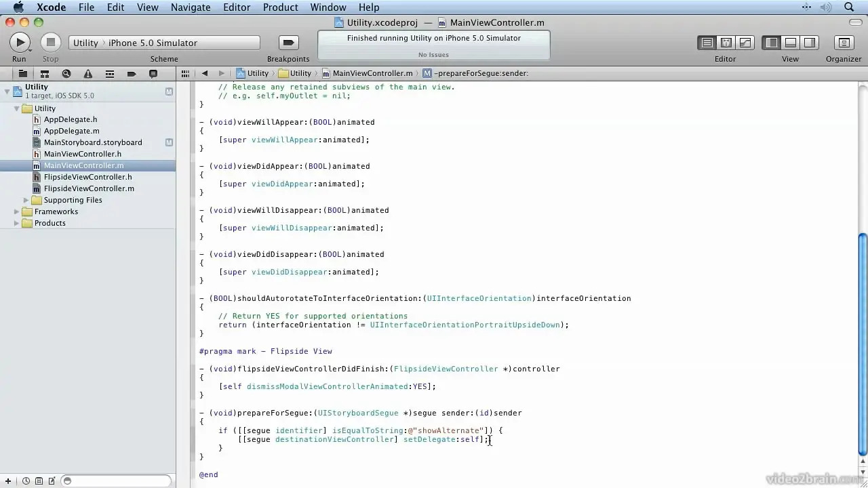Toggle the Utilities pane view button

point(810,43)
